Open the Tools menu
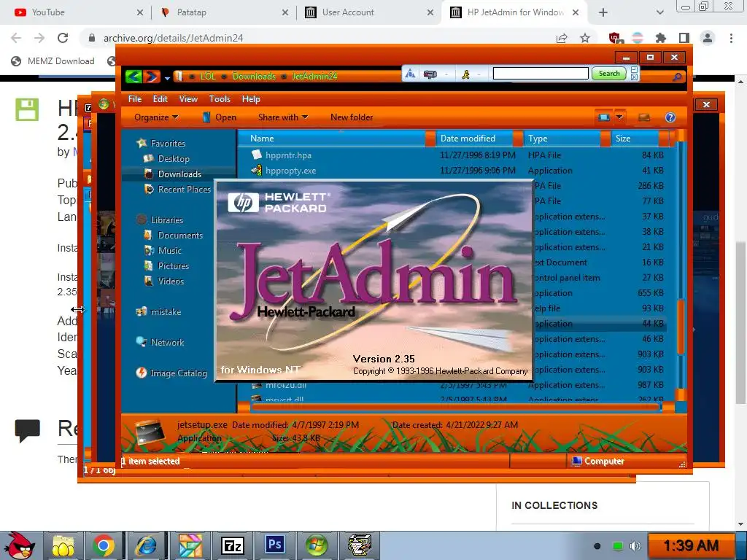The height and width of the screenshot is (560, 747). 220,99
